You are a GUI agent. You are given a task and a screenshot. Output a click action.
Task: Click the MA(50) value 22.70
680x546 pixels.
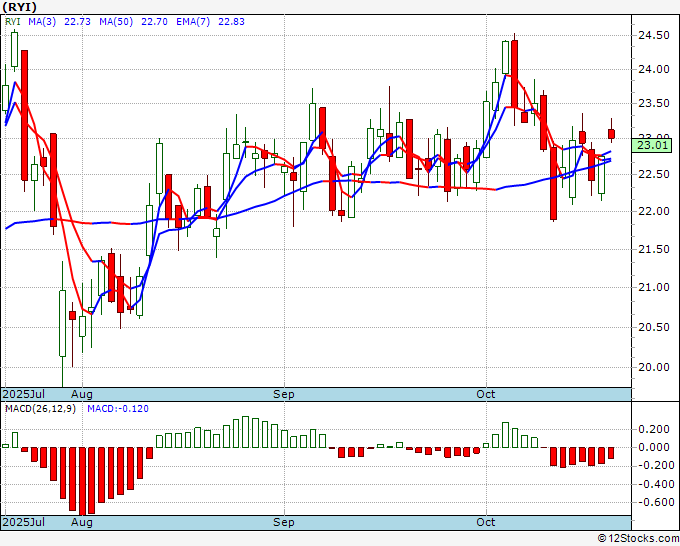click(154, 22)
